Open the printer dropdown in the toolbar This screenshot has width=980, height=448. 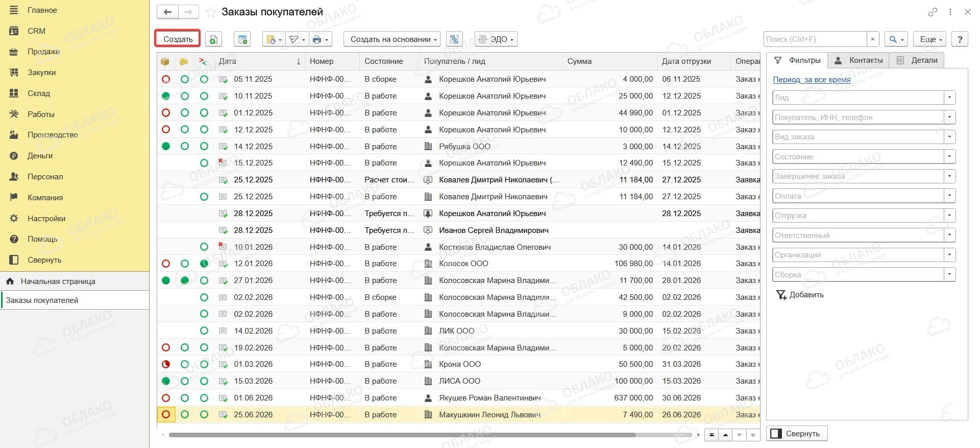tap(320, 39)
